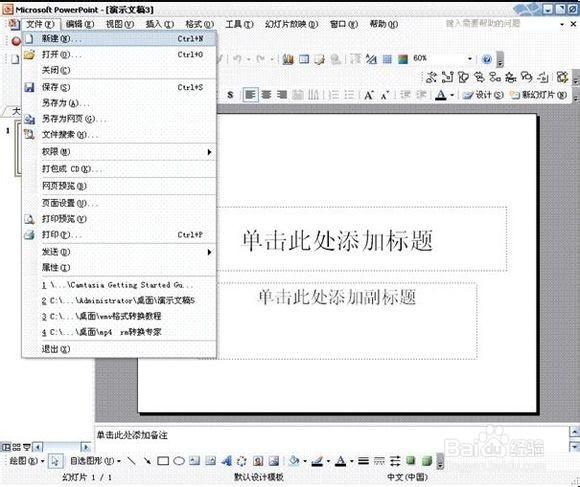Screen dimensions: 580x487
Task: Apply bulleted list with the Bullets icon
Action: click(349, 95)
